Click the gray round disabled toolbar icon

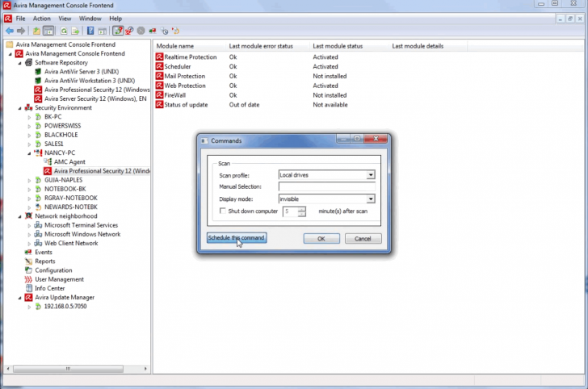[x=141, y=31]
